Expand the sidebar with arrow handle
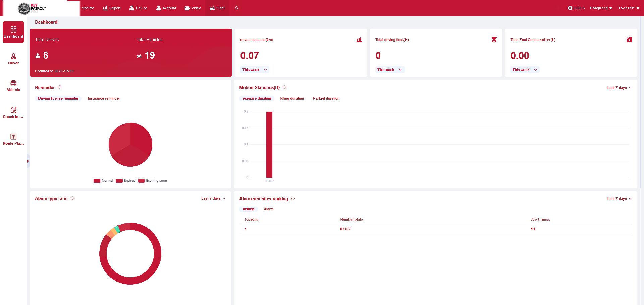Image resolution: width=644 pixels, height=305 pixels. click(28, 161)
